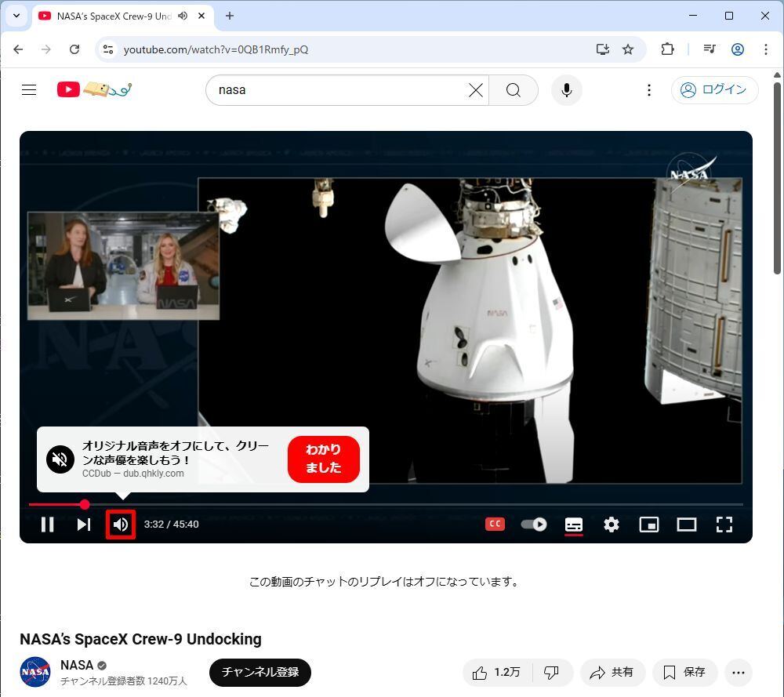Open media controls icon in toolbar
Image resolution: width=784 pixels, height=697 pixels.
pos(710,49)
